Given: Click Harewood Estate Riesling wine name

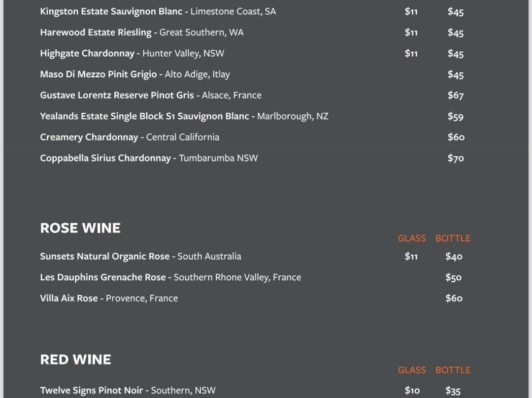Looking at the screenshot, I should tap(96, 33).
